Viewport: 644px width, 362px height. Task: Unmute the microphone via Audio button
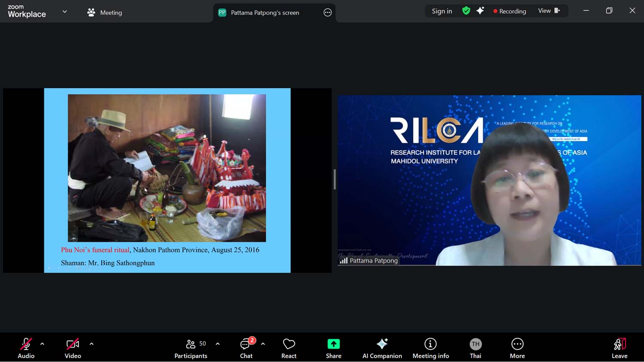pyautogui.click(x=26, y=348)
